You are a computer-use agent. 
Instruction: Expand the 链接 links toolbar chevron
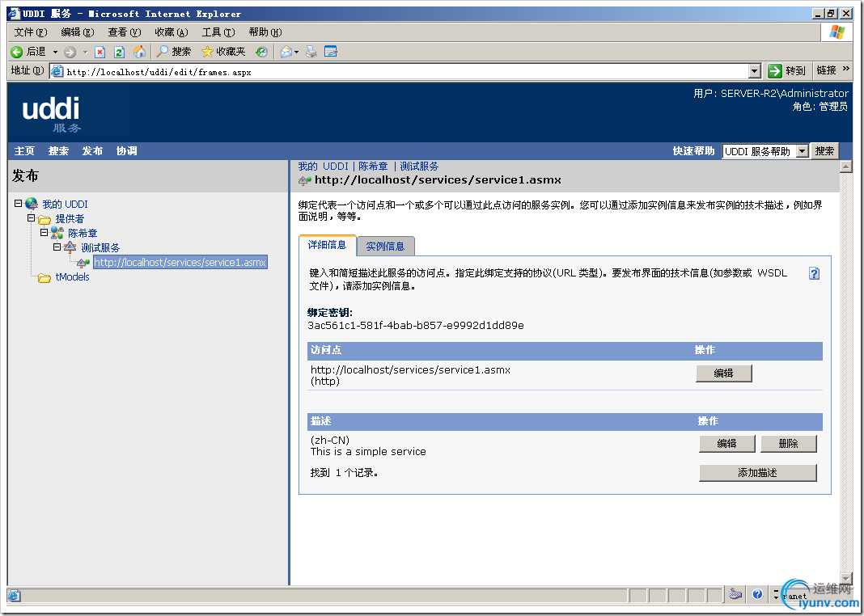[x=846, y=70]
